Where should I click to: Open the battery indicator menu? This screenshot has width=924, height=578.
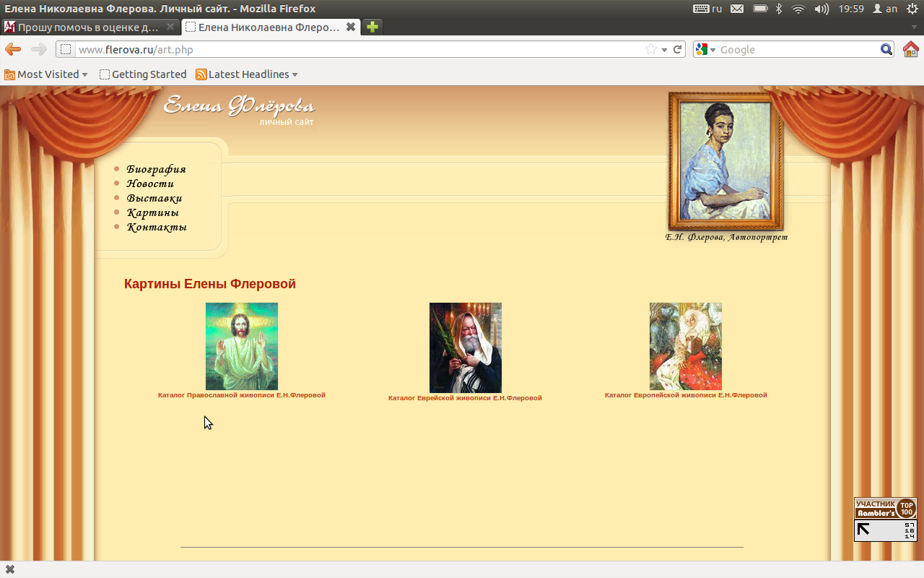760,9
